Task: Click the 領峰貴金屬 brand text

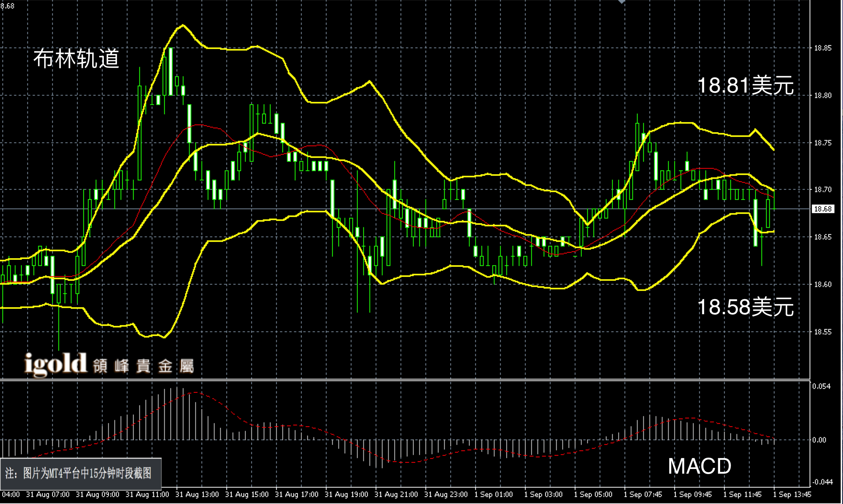Action: coord(143,366)
